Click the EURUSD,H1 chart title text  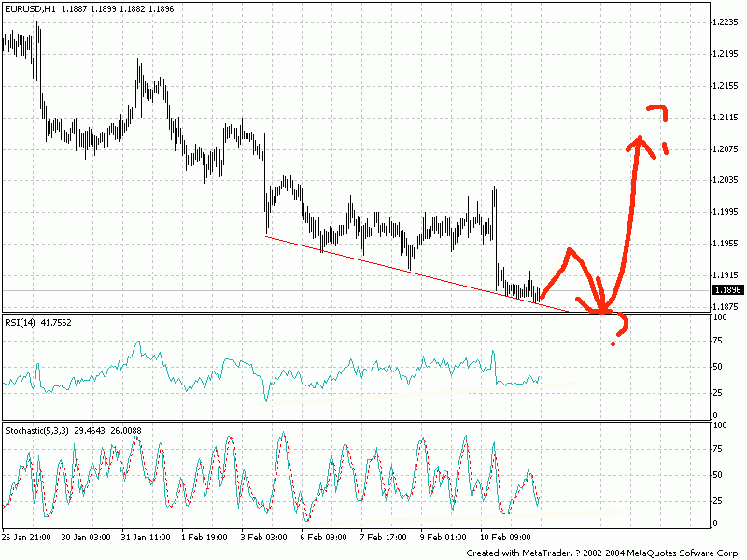tap(32, 8)
